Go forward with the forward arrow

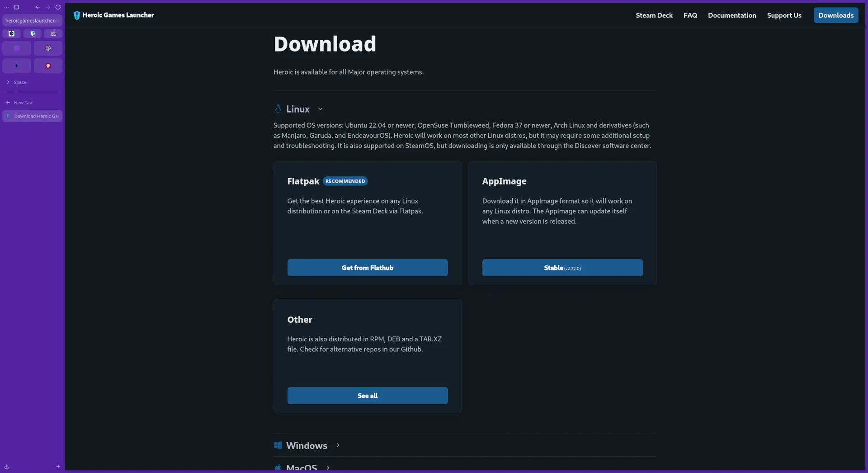pyautogui.click(x=48, y=7)
